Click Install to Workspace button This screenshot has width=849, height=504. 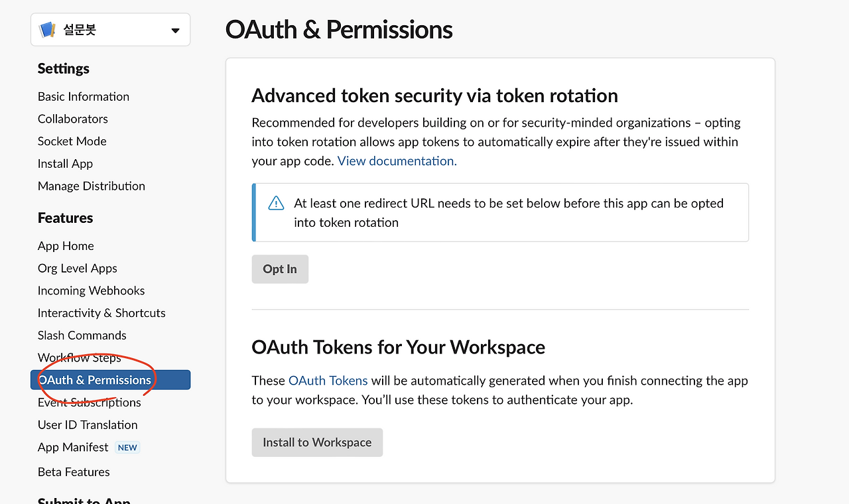pos(317,442)
